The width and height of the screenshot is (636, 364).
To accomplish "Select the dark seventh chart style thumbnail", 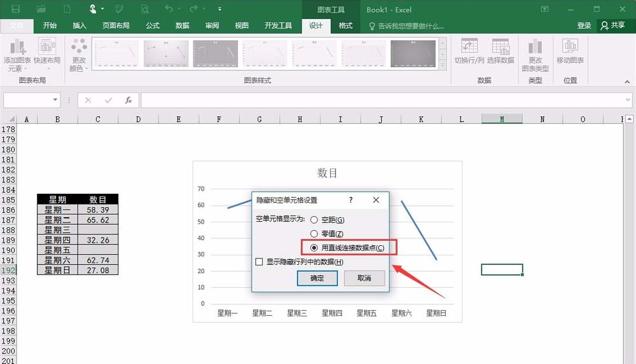I will 413,53.
